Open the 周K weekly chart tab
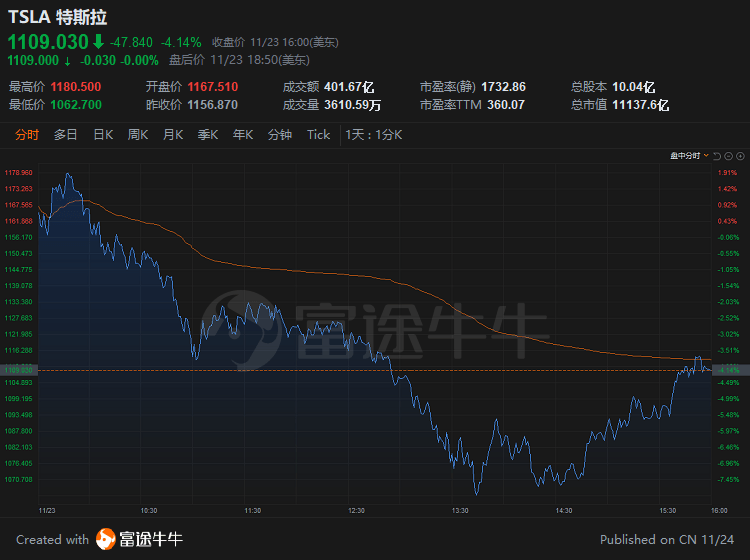Image resolution: width=750 pixels, height=560 pixels. pyautogui.click(x=137, y=135)
